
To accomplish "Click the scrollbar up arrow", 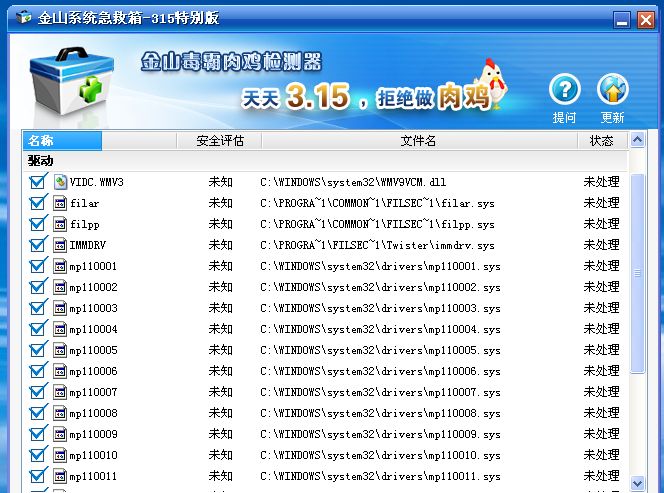I will point(637,139).
